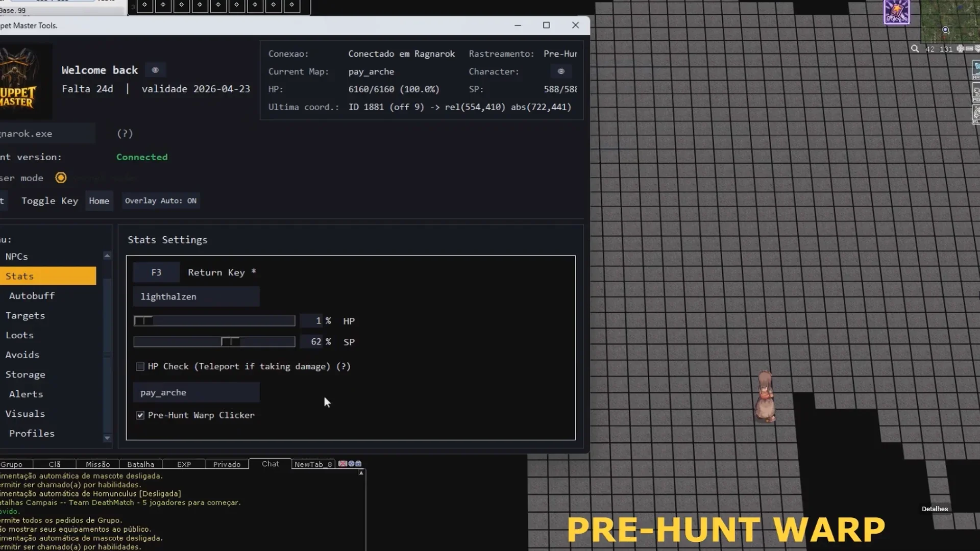Toggle Overlay Auto: ON button
The height and width of the screenshot is (551, 980).
pyautogui.click(x=161, y=201)
